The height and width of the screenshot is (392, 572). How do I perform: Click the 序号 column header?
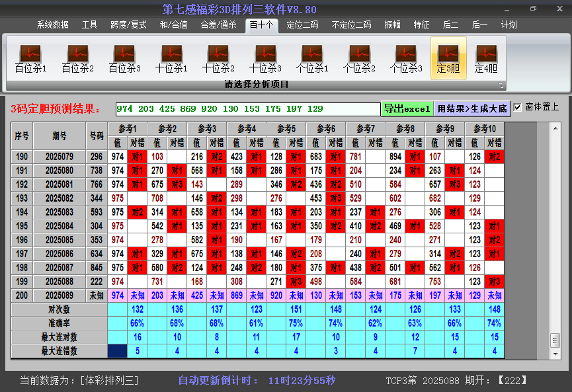coord(22,136)
